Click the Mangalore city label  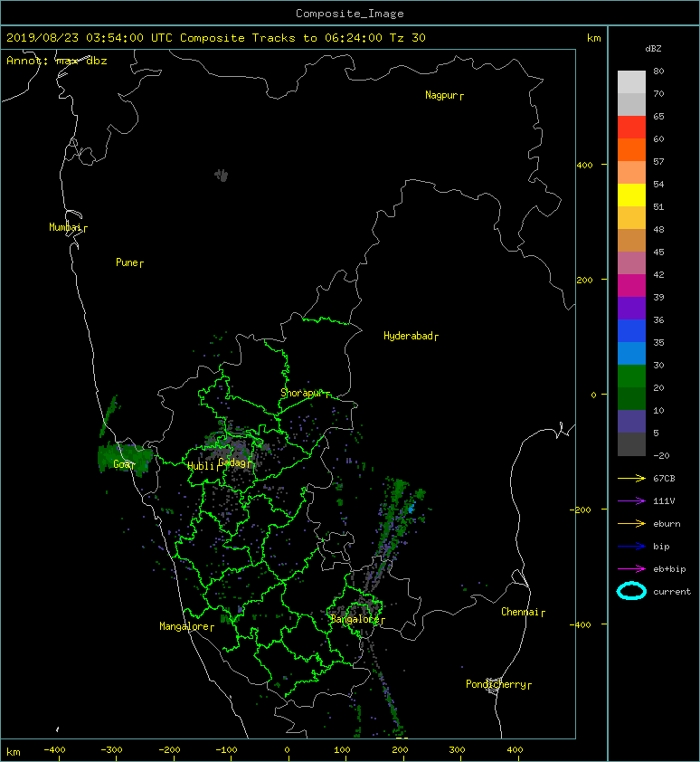pos(184,626)
